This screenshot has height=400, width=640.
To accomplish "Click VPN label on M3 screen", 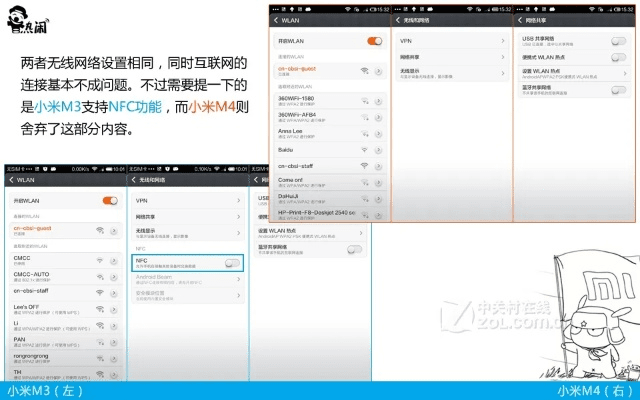I will point(141,200).
